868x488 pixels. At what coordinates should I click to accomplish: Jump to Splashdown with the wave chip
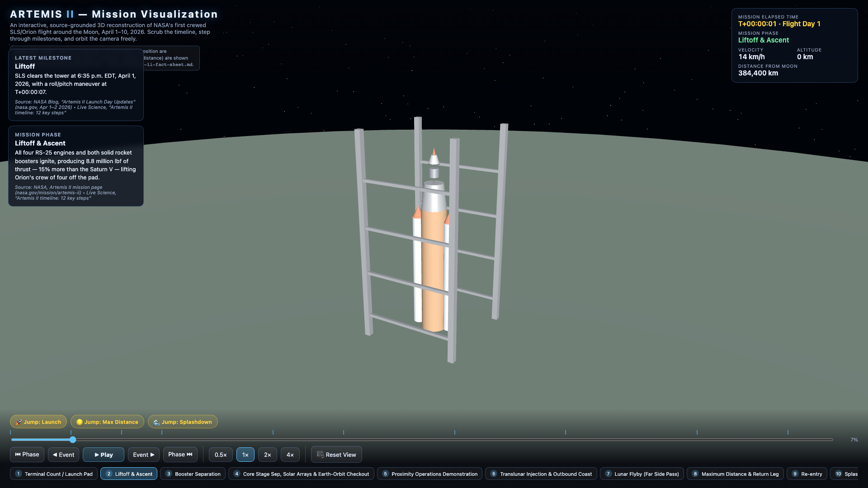183,422
